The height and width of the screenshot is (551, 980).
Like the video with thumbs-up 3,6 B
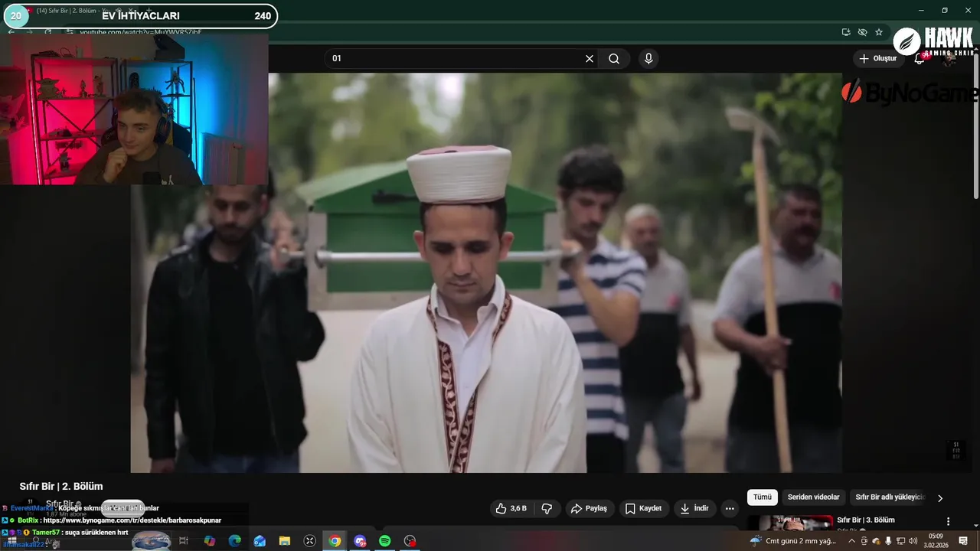[x=511, y=508]
